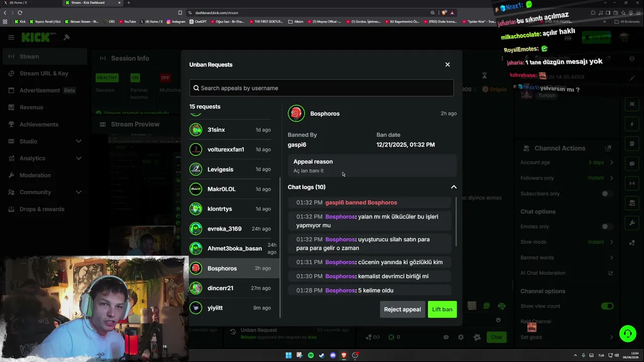The image size is (644, 362).
Task: Lift ban for Bosphoros
Action: pos(442,309)
